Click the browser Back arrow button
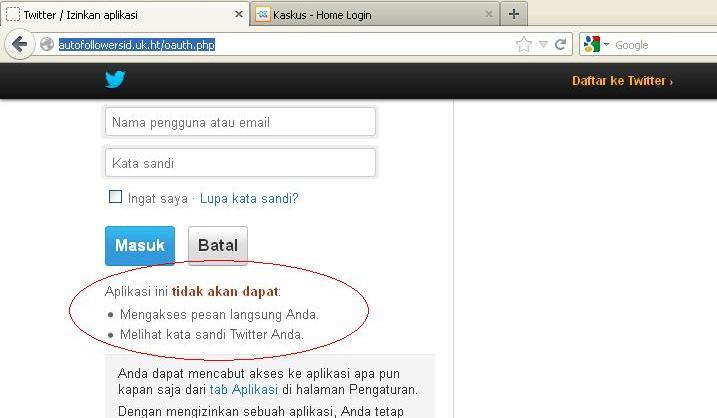 pyautogui.click(x=20, y=44)
